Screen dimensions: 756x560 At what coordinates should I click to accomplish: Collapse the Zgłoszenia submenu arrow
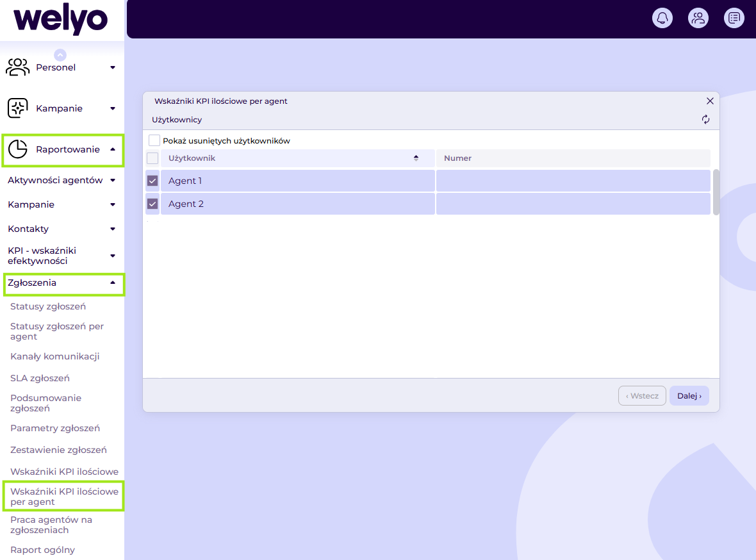pyautogui.click(x=112, y=283)
